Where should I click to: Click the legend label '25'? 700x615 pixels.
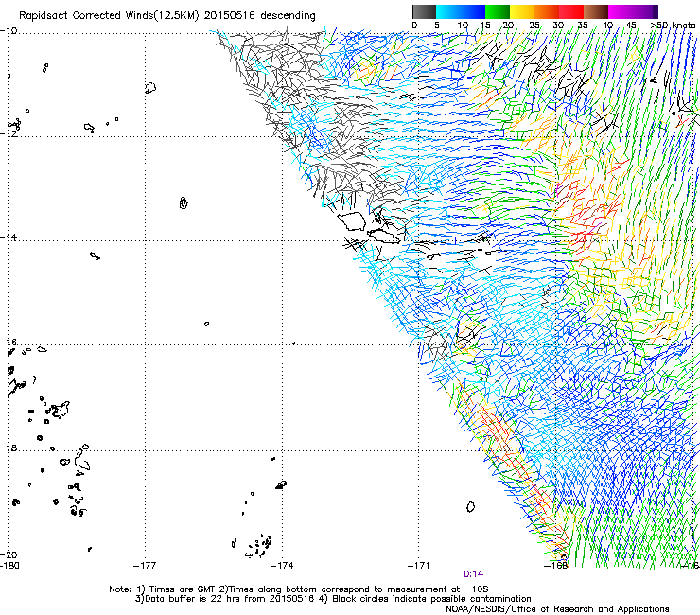tap(534, 26)
